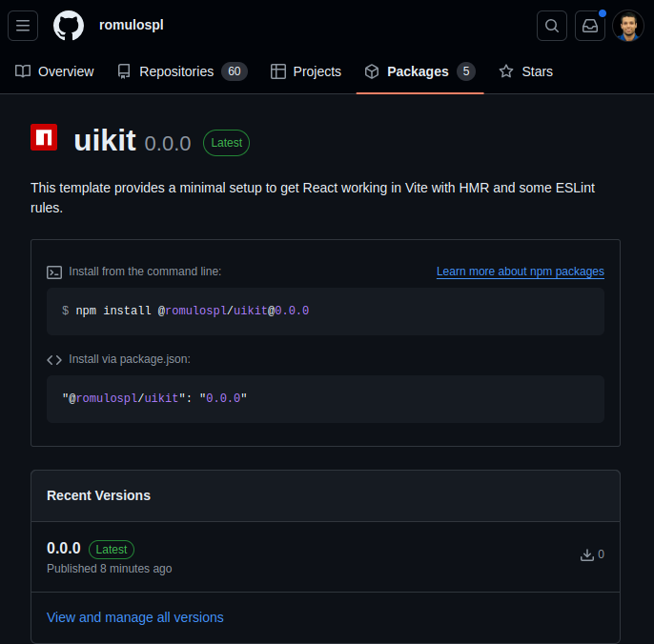Select the Packages tab
Image resolution: width=654 pixels, height=644 pixels.
click(x=419, y=71)
